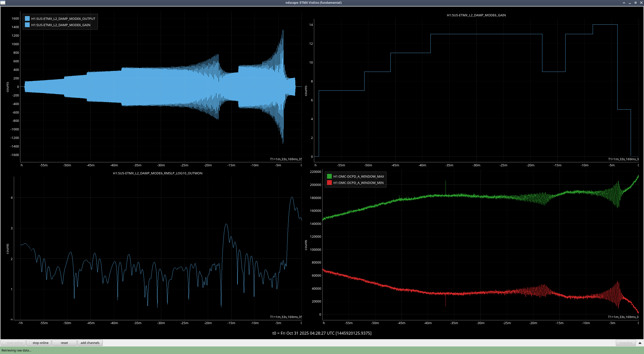Click the start online play button
This screenshot has width=644, height=354.
click(13, 343)
